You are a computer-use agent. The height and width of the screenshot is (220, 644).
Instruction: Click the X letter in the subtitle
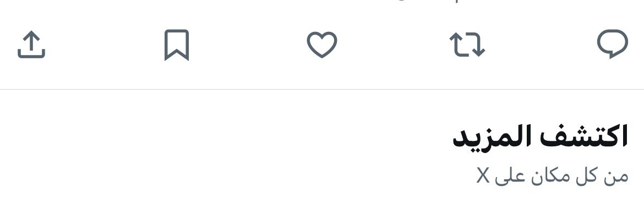483,175
